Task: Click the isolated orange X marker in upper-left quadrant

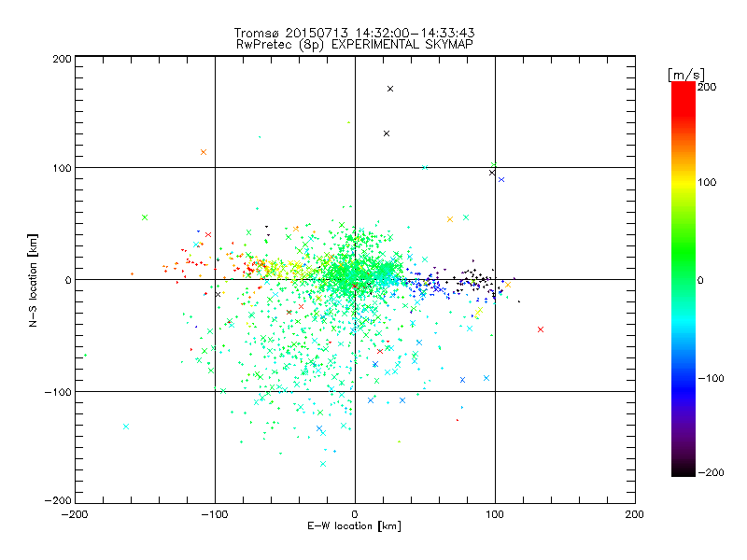Action: (x=204, y=152)
